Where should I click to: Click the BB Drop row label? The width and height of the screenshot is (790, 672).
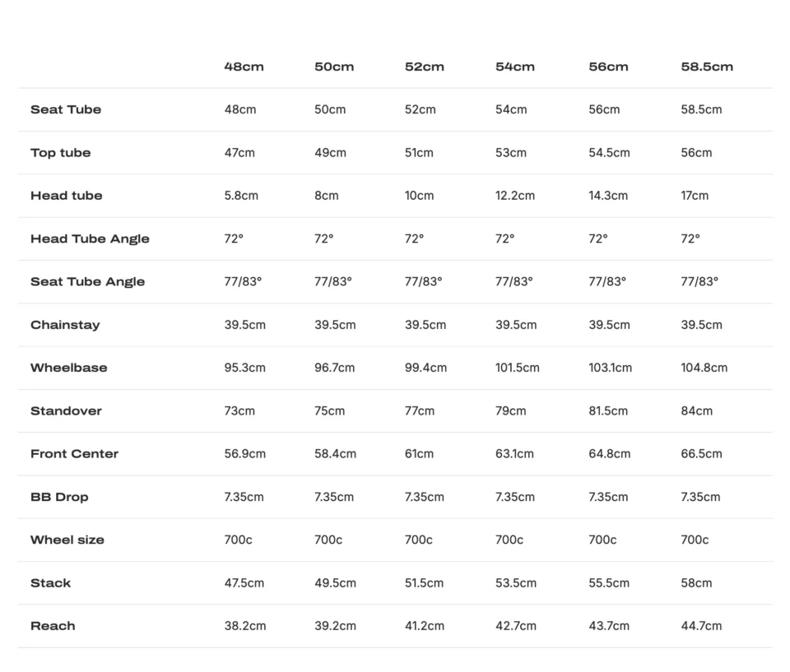pyautogui.click(x=59, y=497)
